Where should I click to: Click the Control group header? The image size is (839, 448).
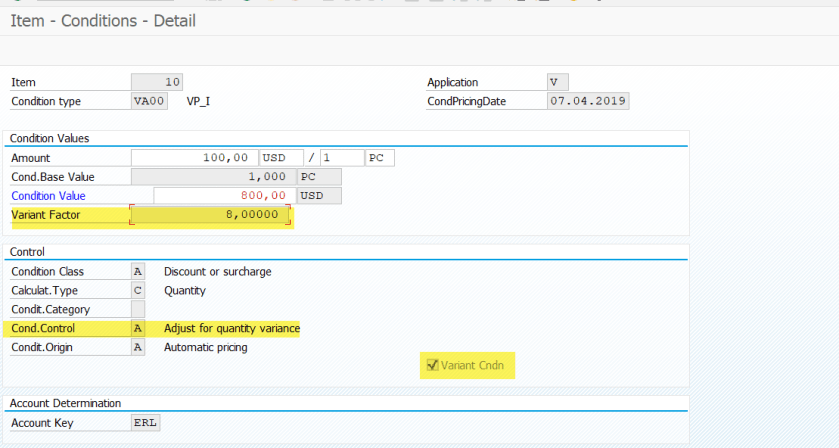point(27,252)
